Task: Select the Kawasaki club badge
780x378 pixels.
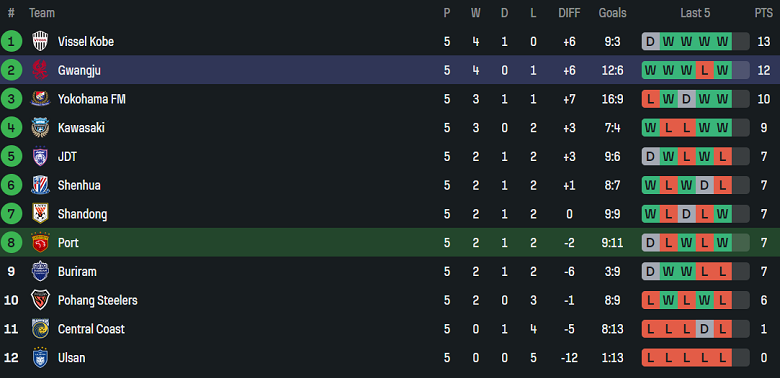Action: tap(40, 127)
